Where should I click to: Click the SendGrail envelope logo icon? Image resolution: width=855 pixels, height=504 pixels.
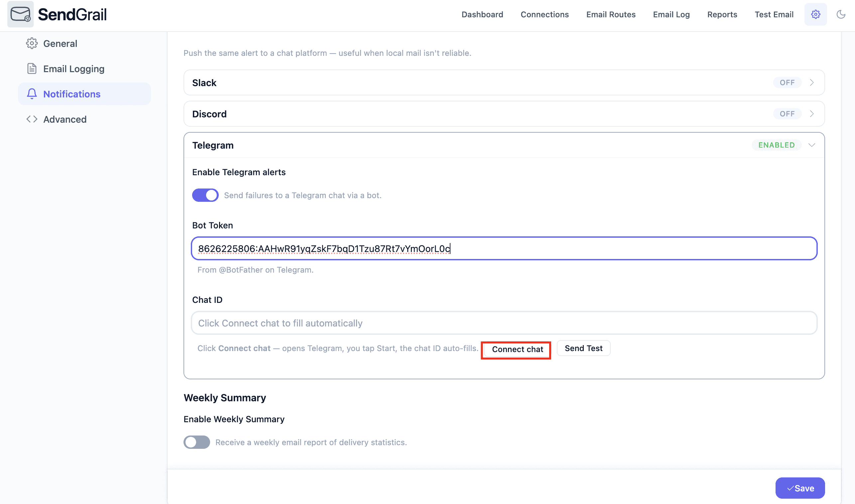(x=20, y=14)
